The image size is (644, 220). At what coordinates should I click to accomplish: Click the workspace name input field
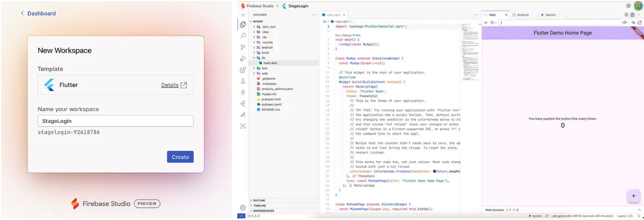[x=115, y=121]
